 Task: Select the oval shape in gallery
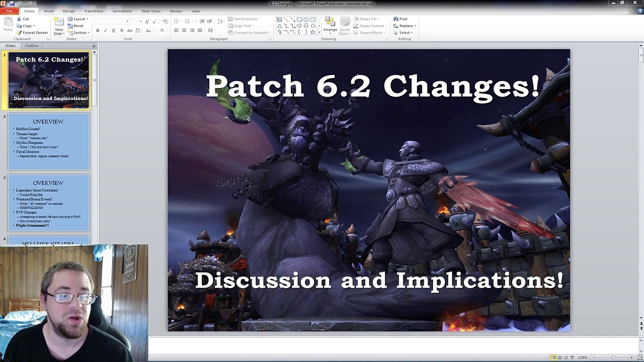tap(306, 19)
